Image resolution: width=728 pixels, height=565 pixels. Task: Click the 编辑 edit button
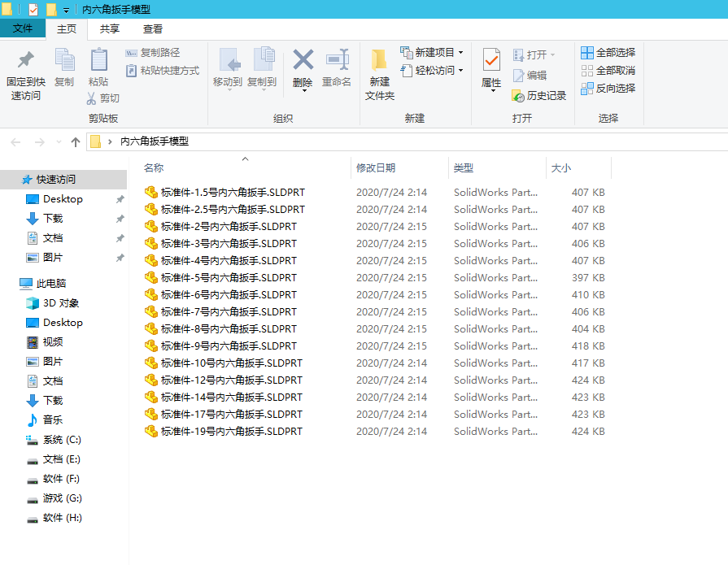[530, 75]
